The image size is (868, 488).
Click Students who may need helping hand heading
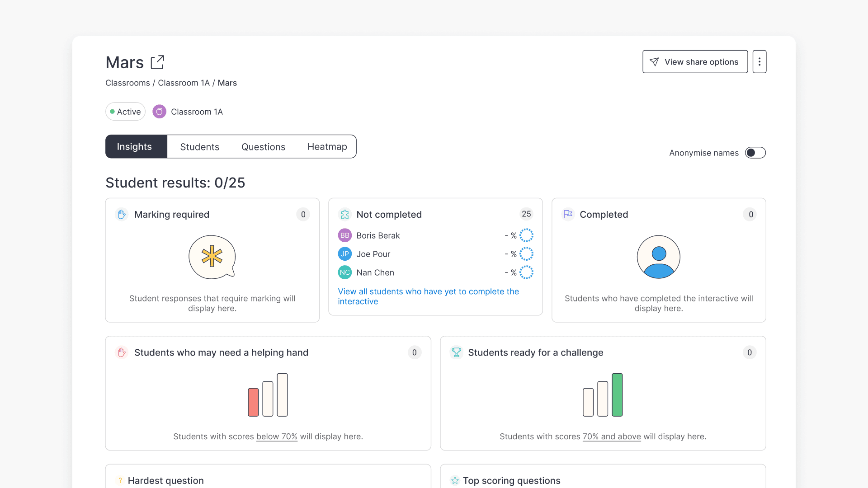[221, 352]
